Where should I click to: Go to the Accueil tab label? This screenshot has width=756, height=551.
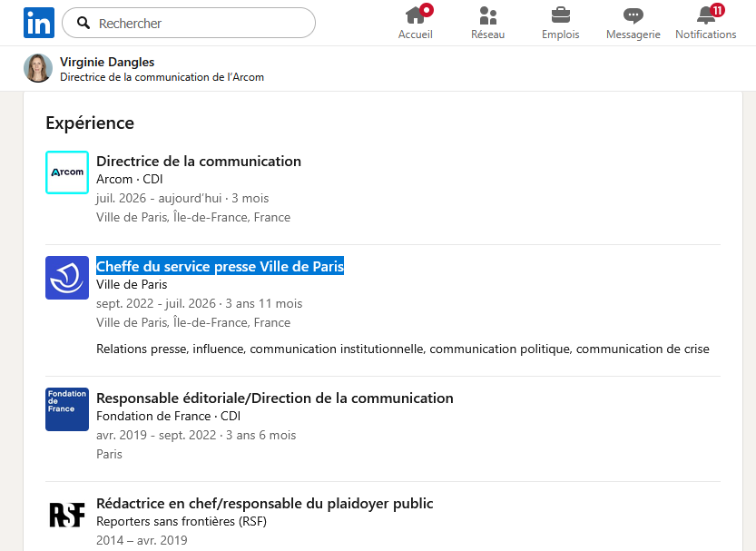(x=415, y=34)
